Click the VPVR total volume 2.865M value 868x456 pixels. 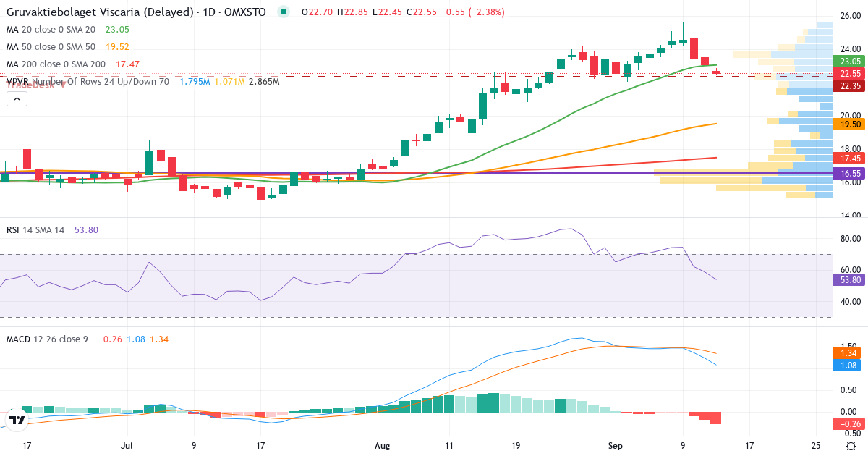pyautogui.click(x=264, y=82)
